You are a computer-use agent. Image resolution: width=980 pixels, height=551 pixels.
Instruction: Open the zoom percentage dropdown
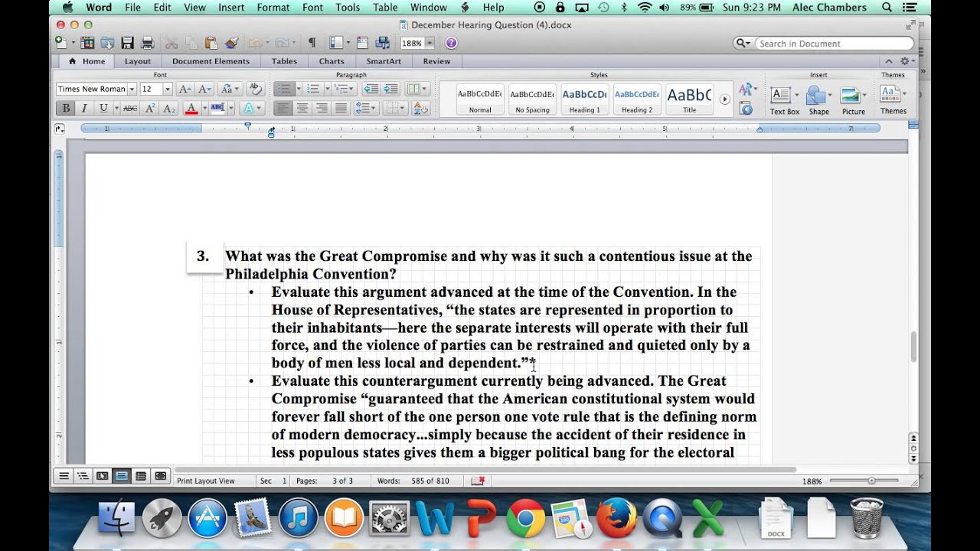[430, 43]
